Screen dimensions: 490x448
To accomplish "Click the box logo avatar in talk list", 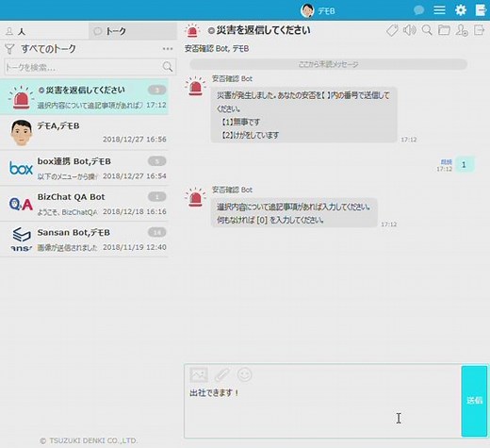I will (21, 168).
